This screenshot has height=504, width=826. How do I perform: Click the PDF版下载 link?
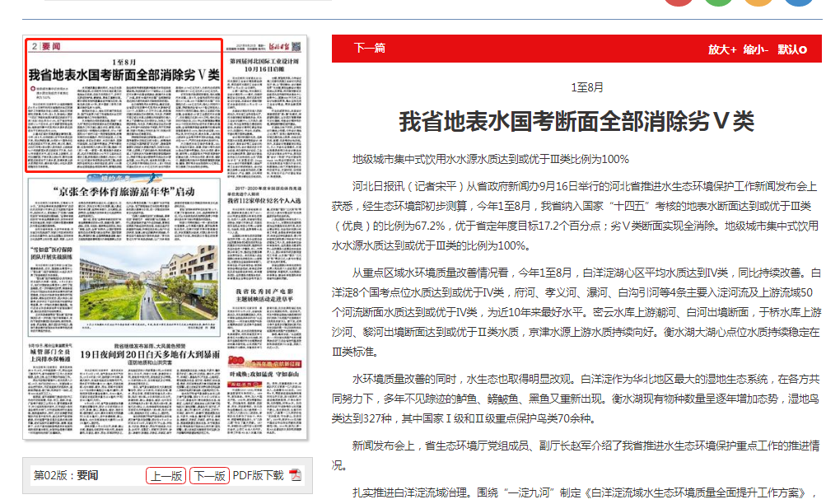257,475
